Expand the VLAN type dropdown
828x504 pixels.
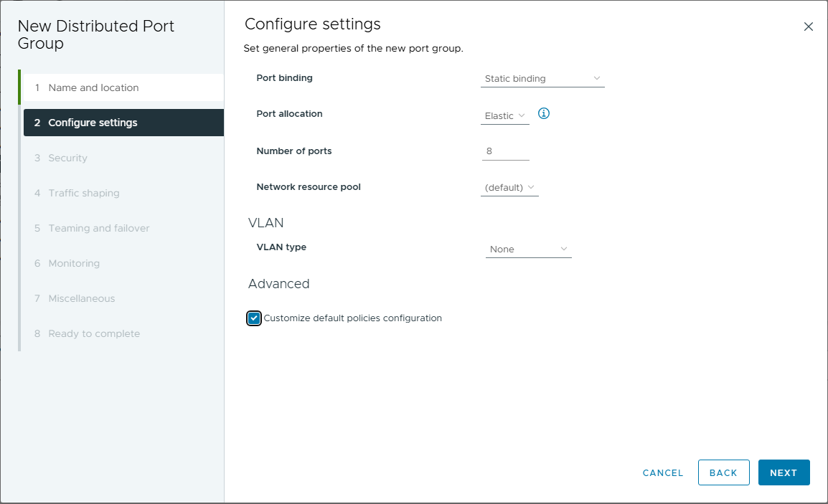529,249
